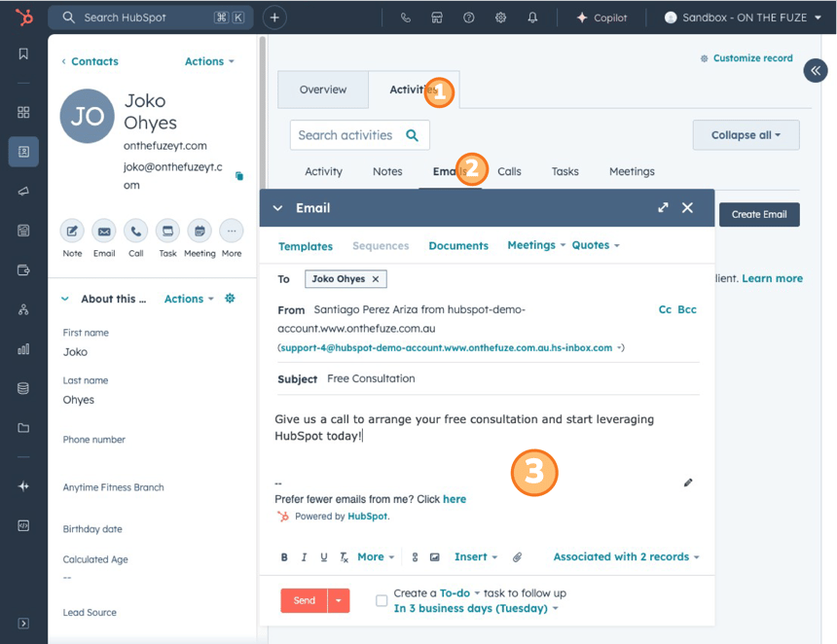Open the Automation icon in sidebar

click(23, 309)
